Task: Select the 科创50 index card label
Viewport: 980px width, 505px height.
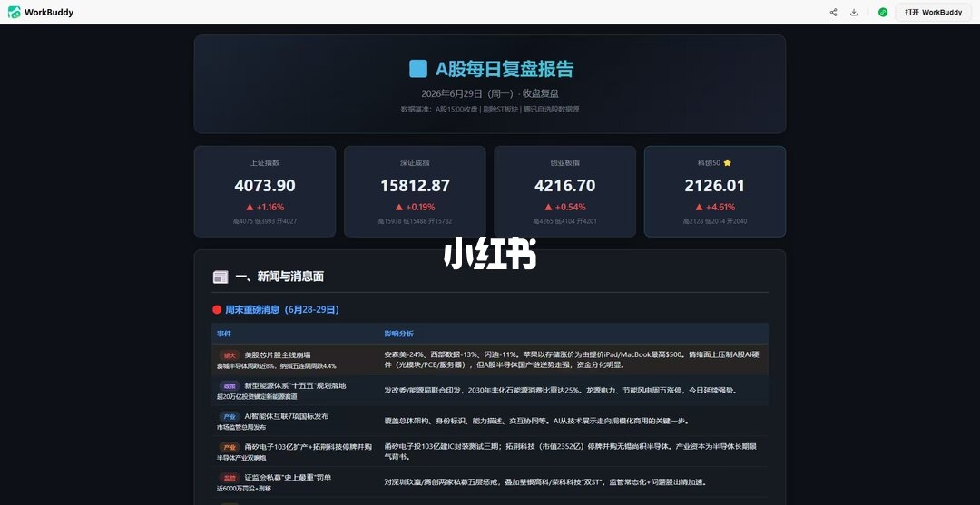Action: [709, 163]
